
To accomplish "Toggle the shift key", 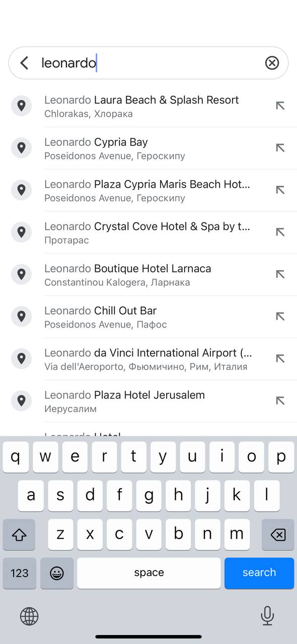I will pos(19,534).
